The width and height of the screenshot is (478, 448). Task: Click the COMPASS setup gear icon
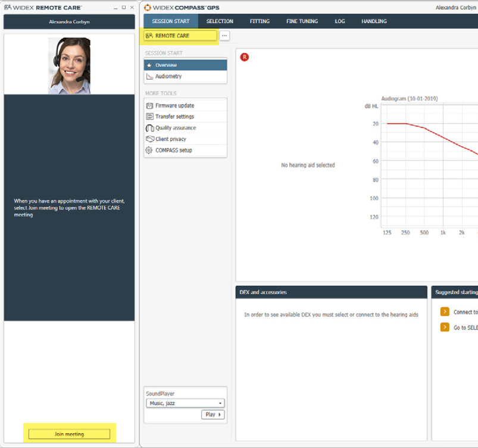tap(149, 151)
